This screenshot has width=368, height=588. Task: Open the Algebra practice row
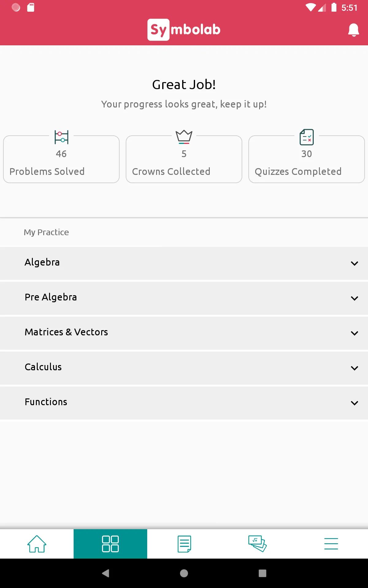(184, 263)
